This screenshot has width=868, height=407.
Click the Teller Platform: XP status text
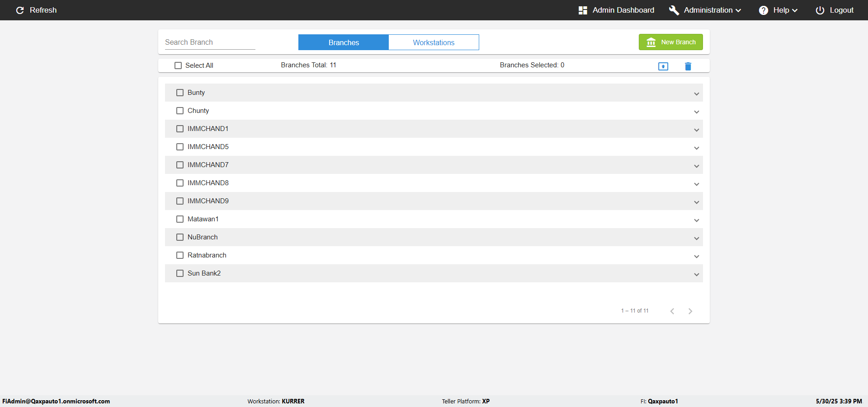pyautogui.click(x=466, y=401)
